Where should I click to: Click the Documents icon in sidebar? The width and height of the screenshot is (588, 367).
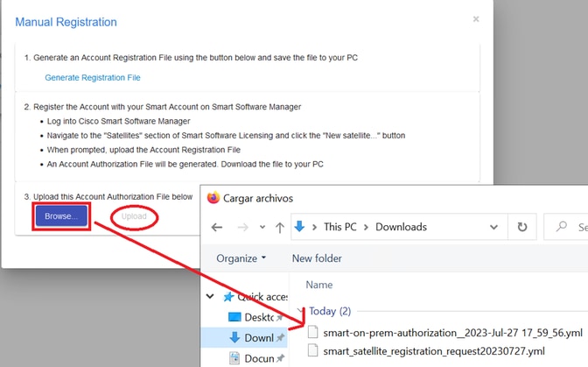click(x=234, y=358)
